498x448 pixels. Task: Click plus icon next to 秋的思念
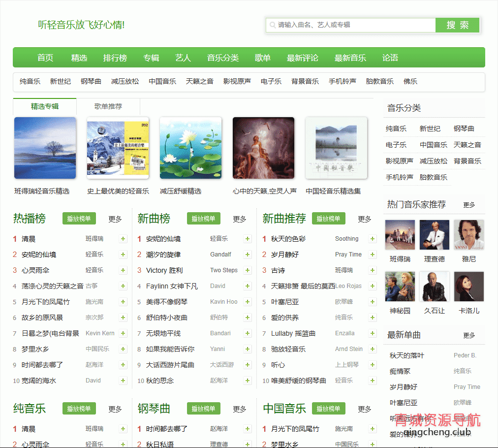point(248,381)
